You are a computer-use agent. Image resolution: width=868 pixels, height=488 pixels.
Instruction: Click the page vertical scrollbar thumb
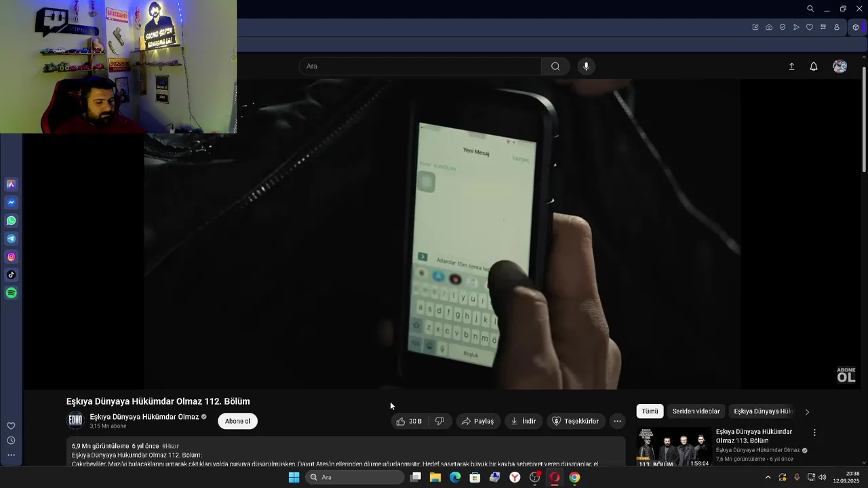(x=864, y=119)
